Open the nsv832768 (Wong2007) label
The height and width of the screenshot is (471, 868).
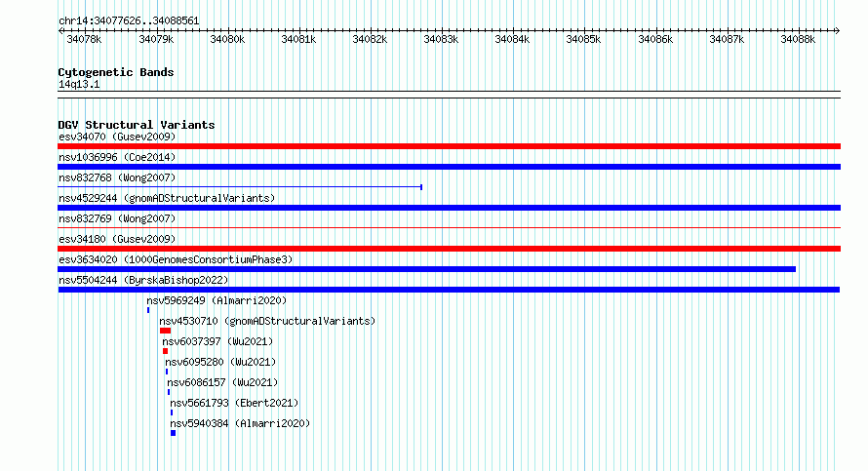pos(117,177)
